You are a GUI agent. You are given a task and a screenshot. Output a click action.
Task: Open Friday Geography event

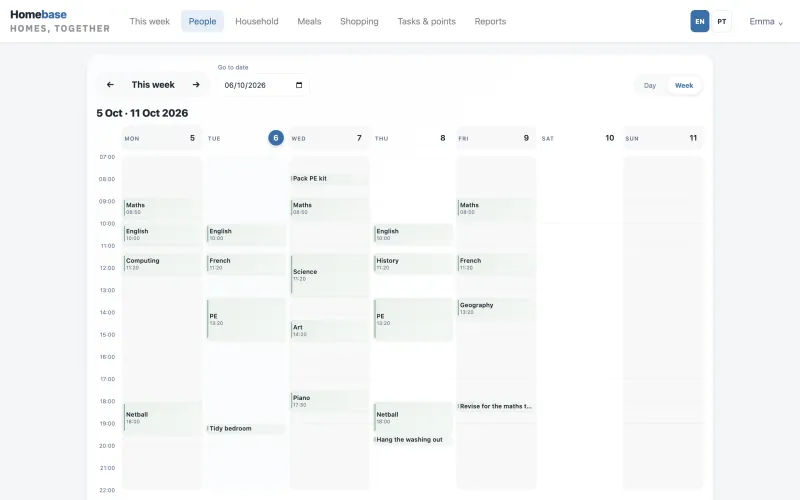point(496,308)
